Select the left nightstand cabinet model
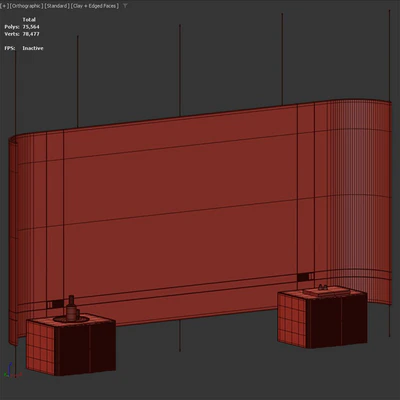 71,345
